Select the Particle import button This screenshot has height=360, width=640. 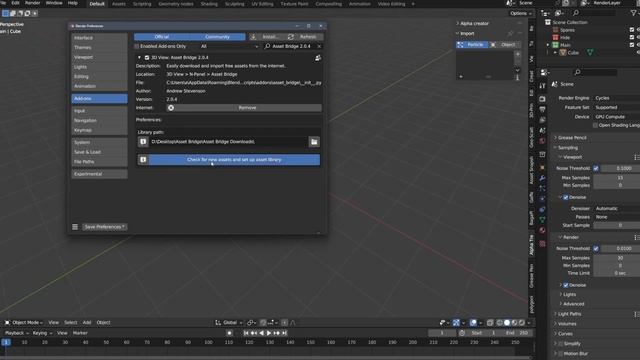coord(472,44)
